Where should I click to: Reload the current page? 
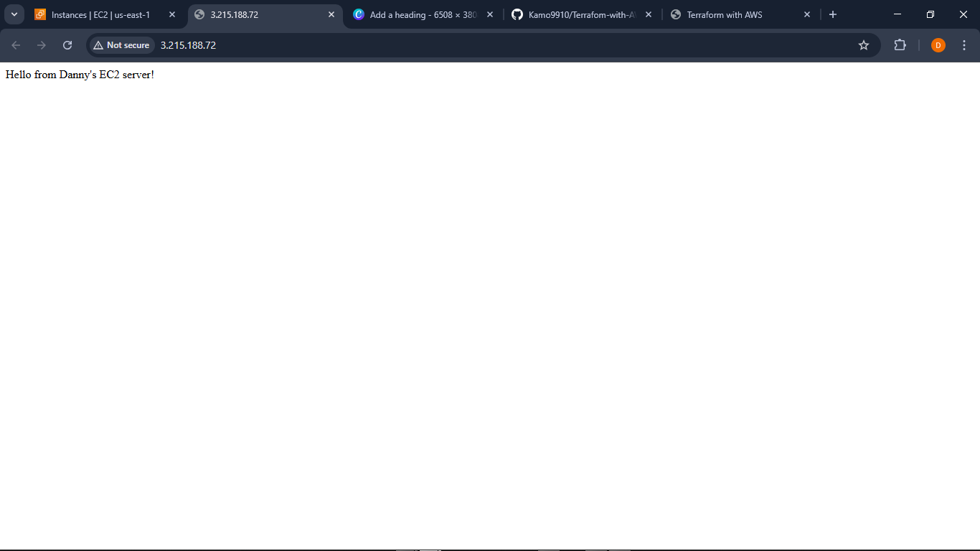click(67, 45)
